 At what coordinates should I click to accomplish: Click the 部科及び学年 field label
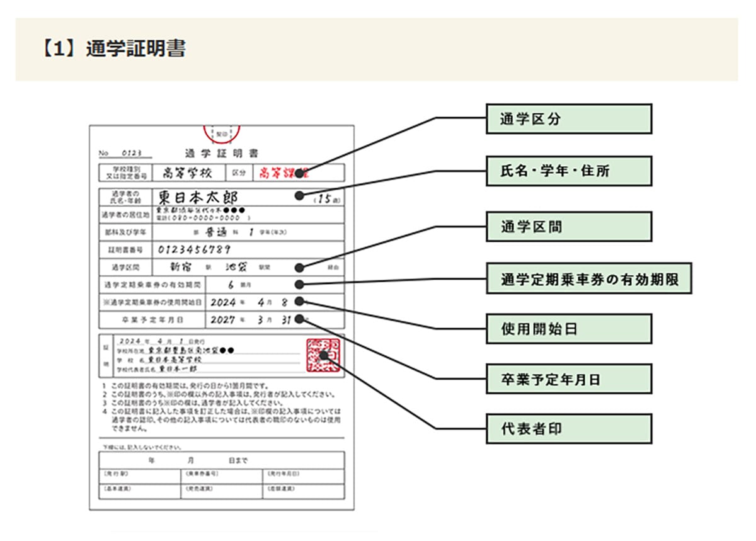pyautogui.click(x=126, y=232)
